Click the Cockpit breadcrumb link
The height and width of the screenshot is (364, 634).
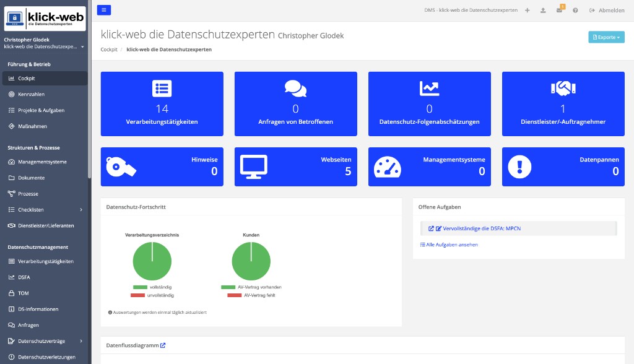point(109,50)
